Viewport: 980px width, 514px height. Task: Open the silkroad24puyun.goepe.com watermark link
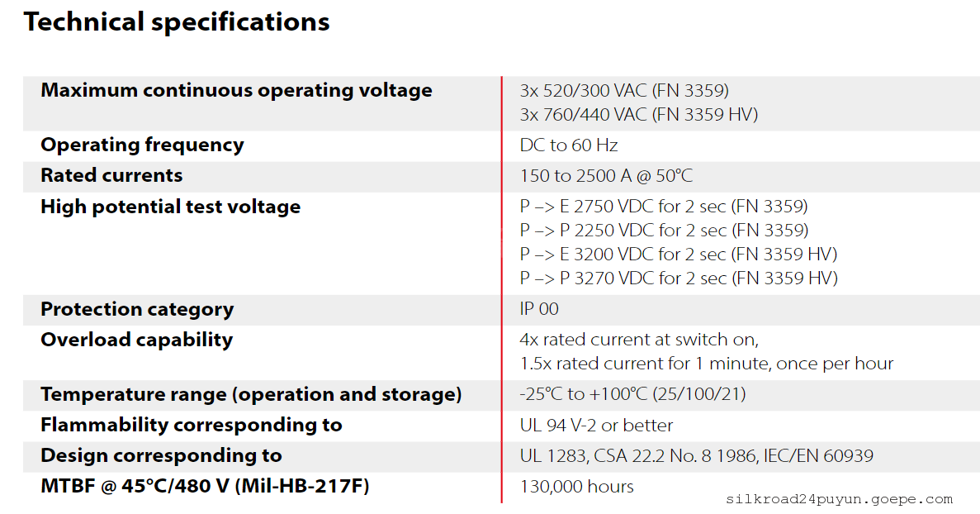click(x=840, y=499)
